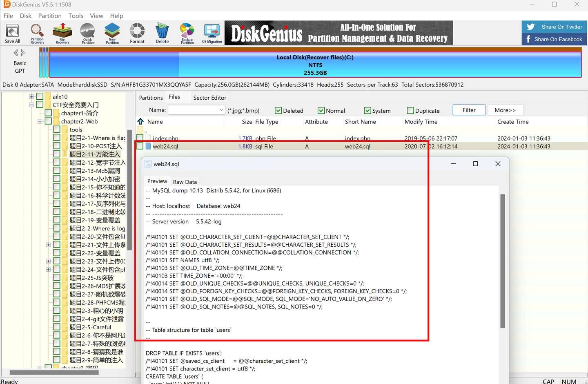Image resolution: width=588 pixels, height=384 pixels.
Task: Open Partition Recovery tool
Action: pyautogui.click(x=37, y=33)
